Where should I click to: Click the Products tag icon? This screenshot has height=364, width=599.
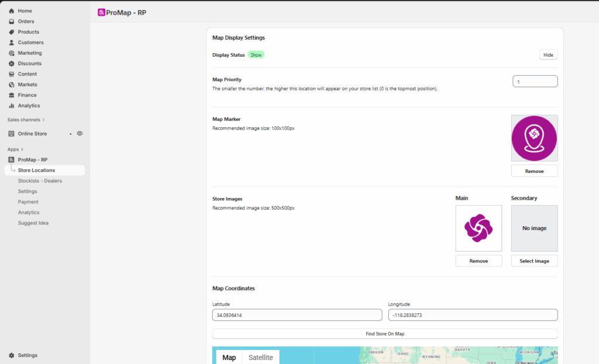[x=11, y=32]
